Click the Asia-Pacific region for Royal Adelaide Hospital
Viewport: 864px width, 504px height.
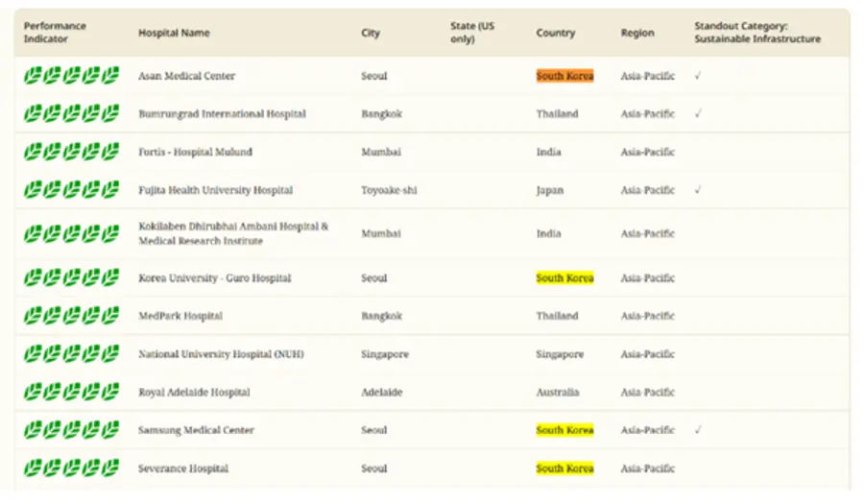pos(647,393)
